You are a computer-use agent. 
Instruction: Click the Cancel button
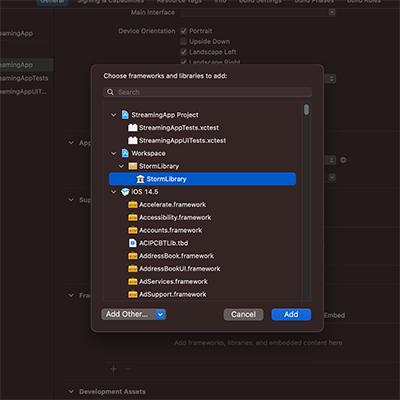click(243, 314)
